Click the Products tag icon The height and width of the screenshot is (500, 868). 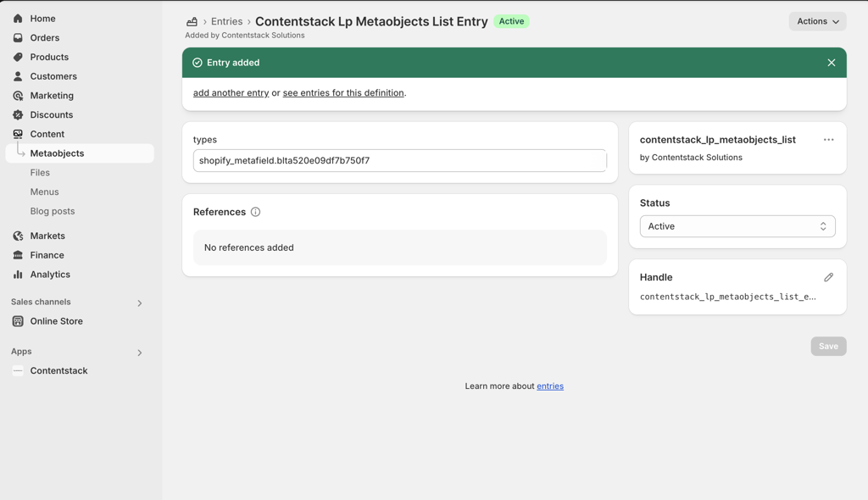(18, 58)
